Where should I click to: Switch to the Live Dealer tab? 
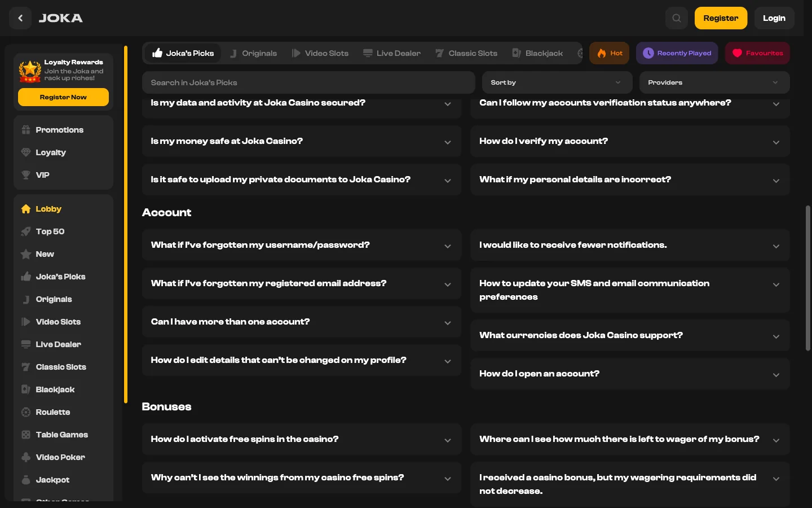[392, 53]
